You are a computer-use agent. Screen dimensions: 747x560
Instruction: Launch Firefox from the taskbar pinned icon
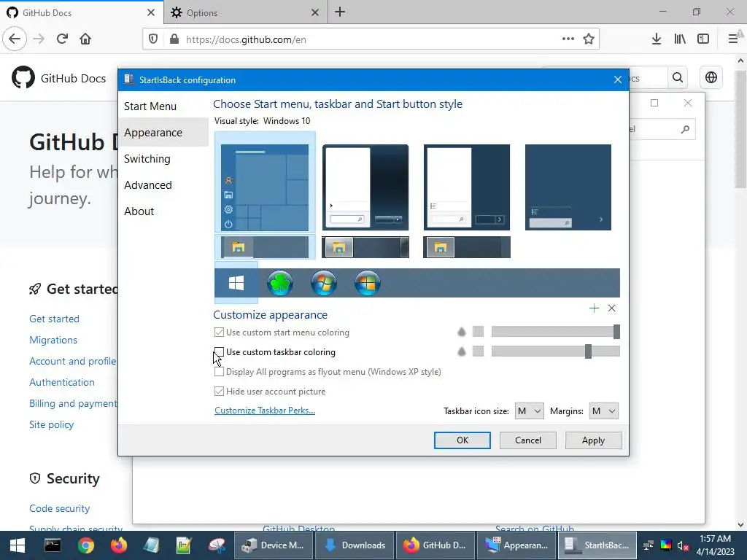click(119, 545)
